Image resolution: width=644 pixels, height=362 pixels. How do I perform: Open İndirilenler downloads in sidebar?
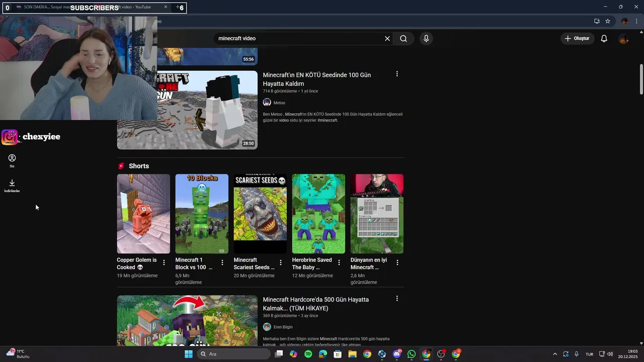click(12, 186)
